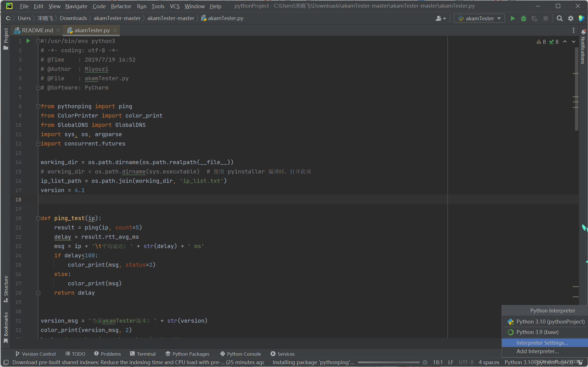
Task: Click the package install progress bar
Action: point(388,362)
